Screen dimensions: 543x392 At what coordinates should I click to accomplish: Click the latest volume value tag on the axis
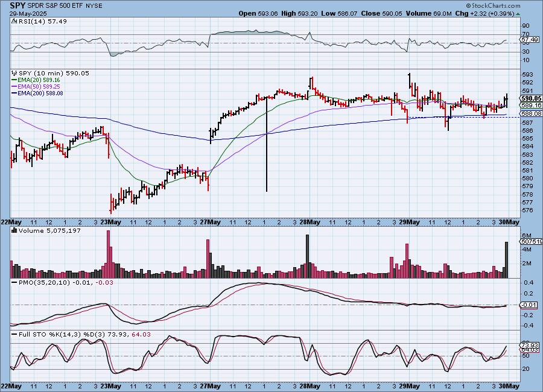532,242
